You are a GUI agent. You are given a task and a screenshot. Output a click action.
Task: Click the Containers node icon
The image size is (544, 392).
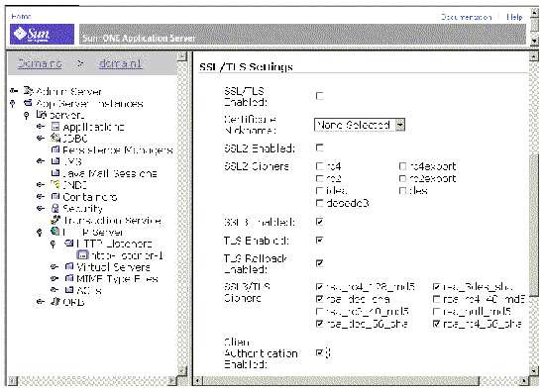[x=55, y=197]
